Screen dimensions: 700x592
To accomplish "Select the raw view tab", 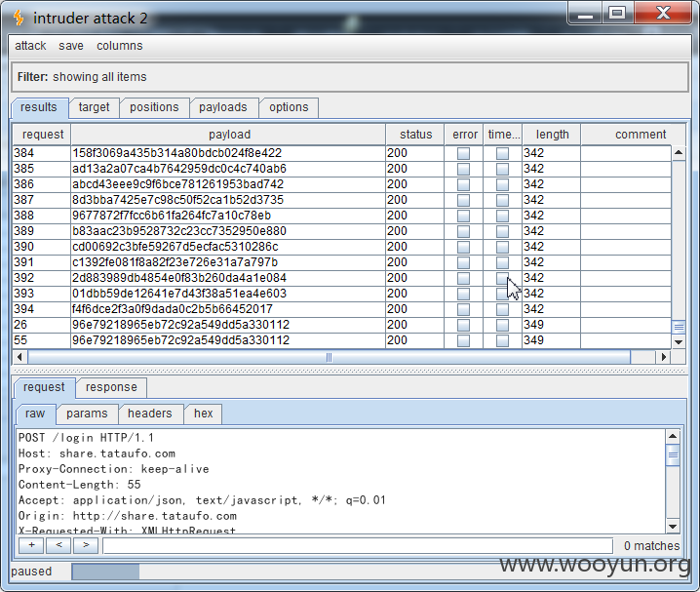I will (35, 414).
